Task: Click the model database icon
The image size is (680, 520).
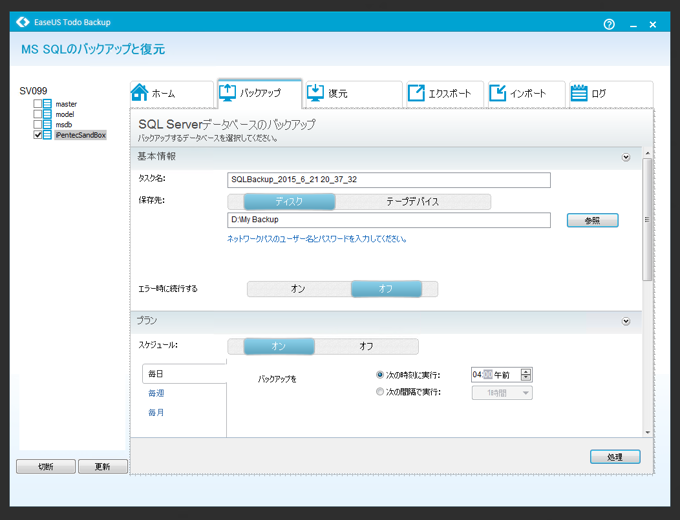Action: click(x=47, y=114)
